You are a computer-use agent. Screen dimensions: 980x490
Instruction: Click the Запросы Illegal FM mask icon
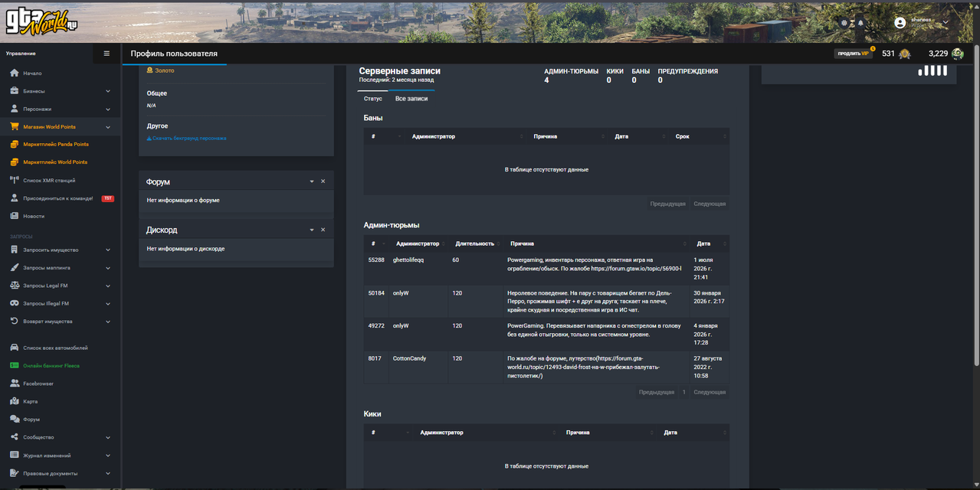click(14, 303)
